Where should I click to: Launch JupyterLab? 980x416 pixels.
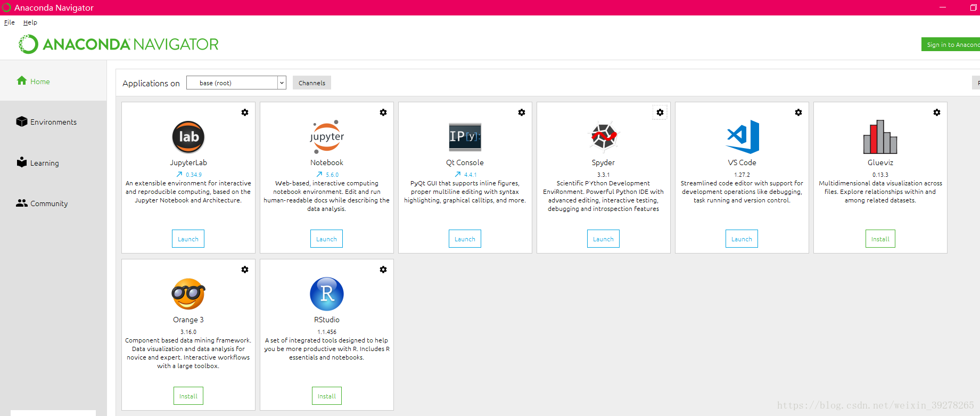tap(188, 239)
